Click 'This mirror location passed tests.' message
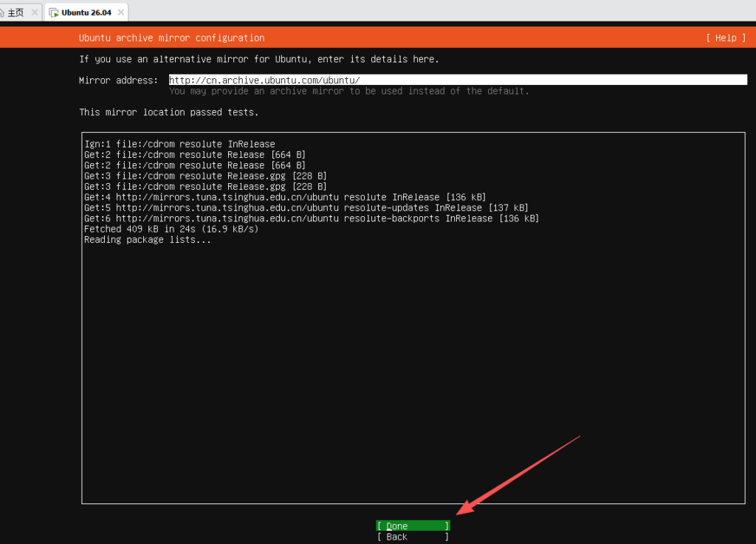This screenshot has width=756, height=544. [x=169, y=112]
